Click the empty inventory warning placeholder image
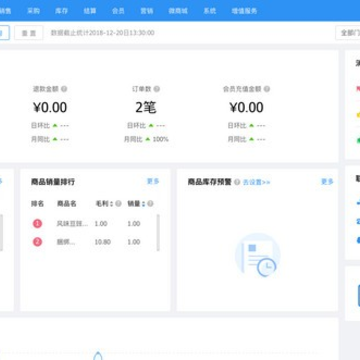This screenshot has width=360, height=360. click(258, 255)
